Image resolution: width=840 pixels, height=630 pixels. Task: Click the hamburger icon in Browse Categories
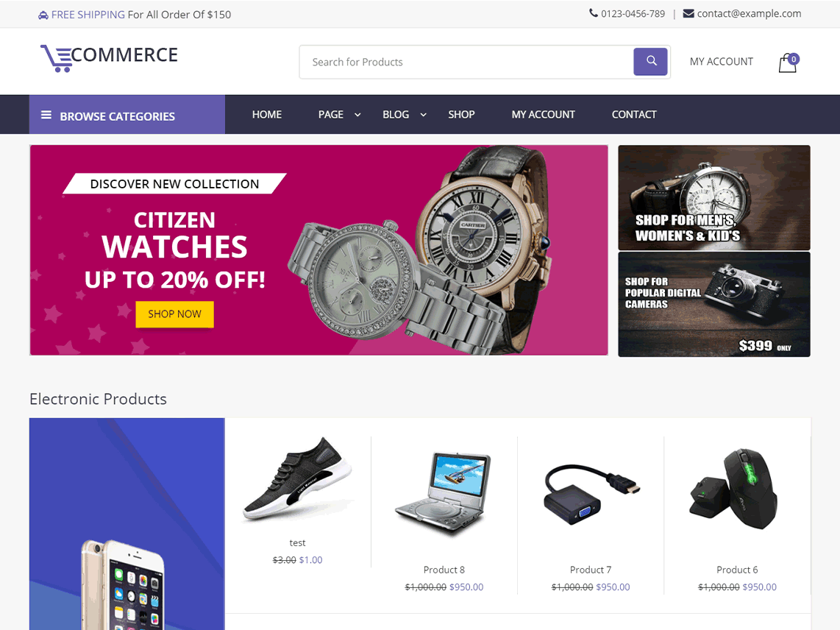(x=46, y=115)
